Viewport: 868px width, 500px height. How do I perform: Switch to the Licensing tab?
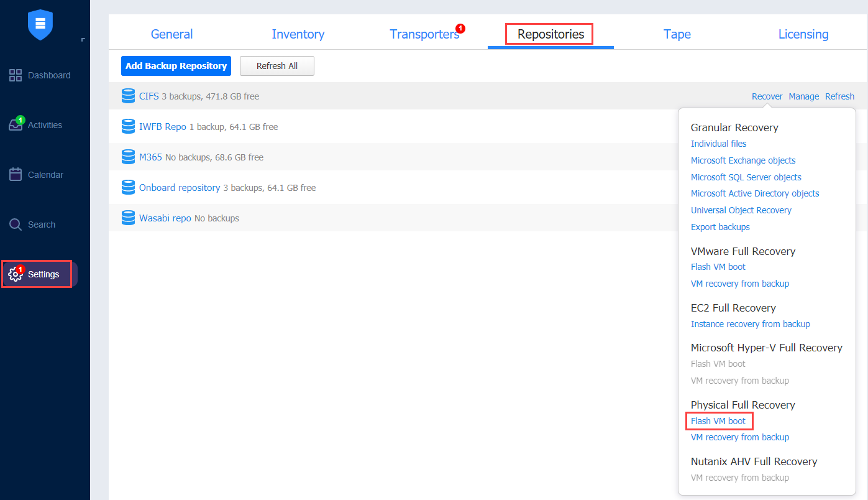click(x=803, y=34)
